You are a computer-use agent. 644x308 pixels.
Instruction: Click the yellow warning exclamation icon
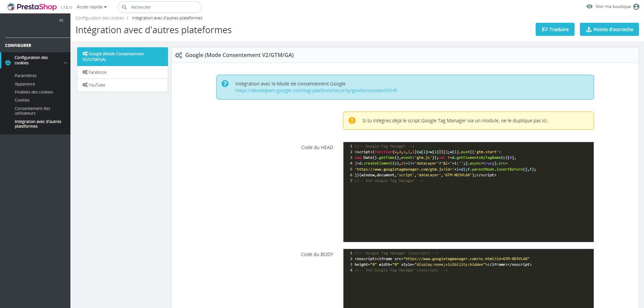[352, 120]
